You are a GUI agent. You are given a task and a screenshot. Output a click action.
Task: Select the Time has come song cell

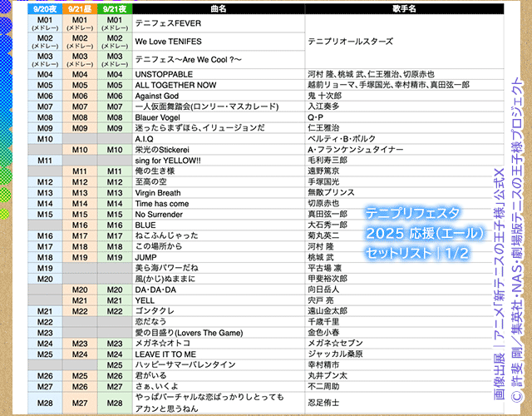pos(162,203)
